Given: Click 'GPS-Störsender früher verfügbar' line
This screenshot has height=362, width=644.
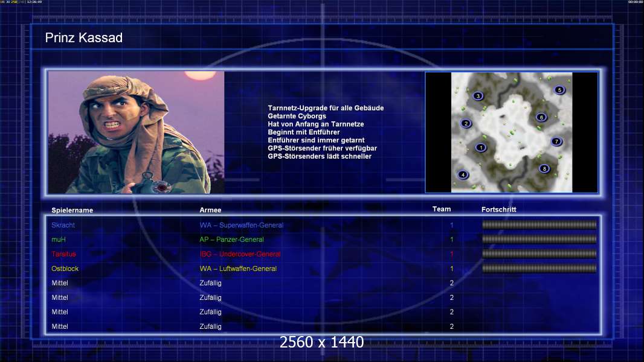Looking at the screenshot, I should (323, 148).
